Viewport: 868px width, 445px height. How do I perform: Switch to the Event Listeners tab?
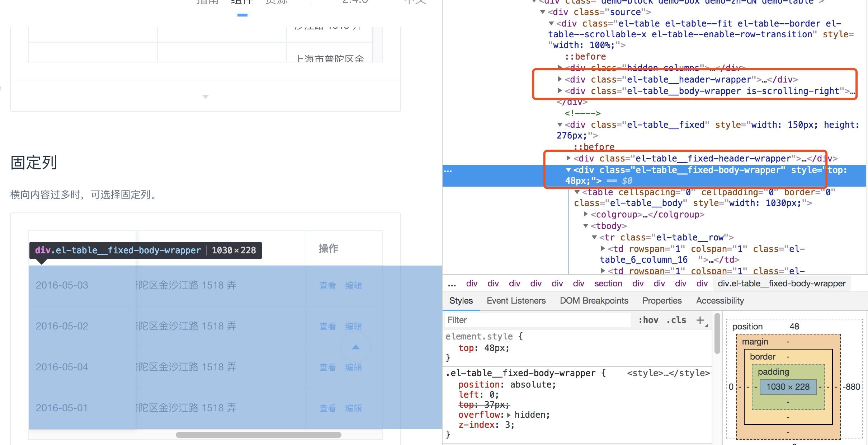(x=516, y=301)
